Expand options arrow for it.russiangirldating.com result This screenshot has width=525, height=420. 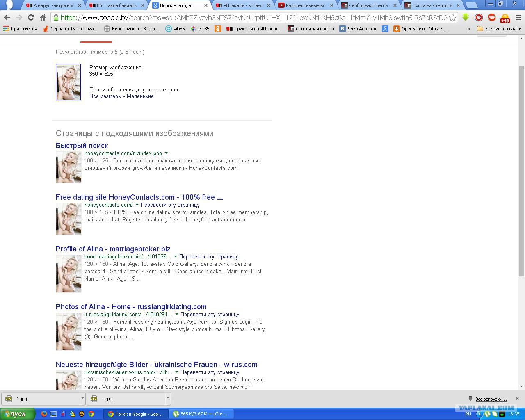177,315
